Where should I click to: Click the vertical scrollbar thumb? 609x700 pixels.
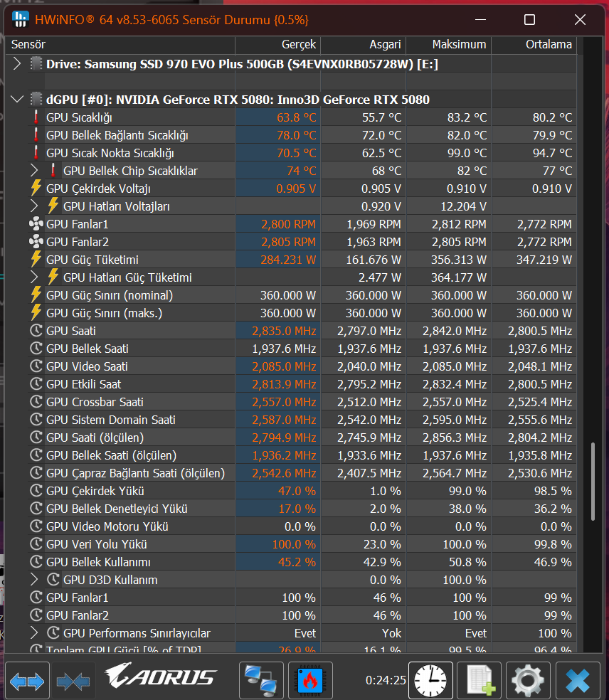(x=593, y=481)
